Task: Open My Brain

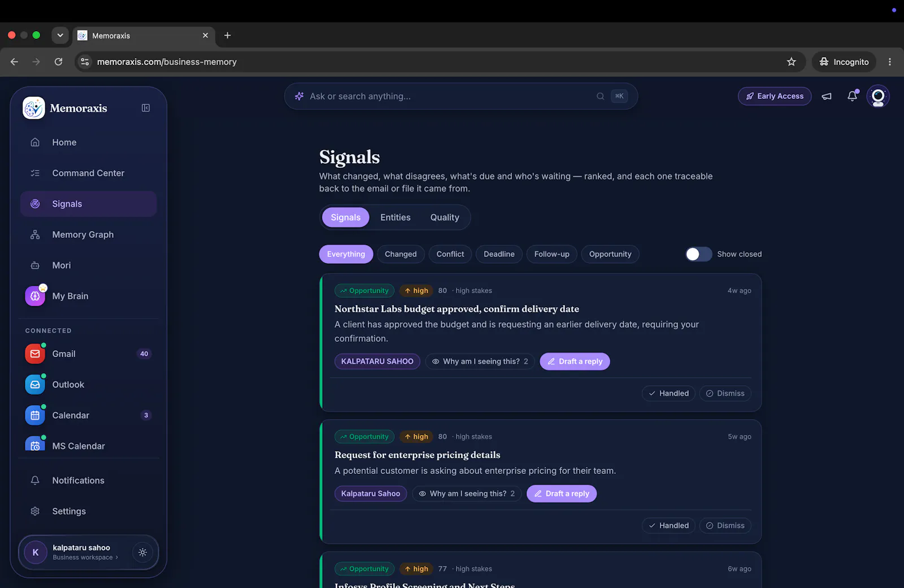Action: tap(89, 296)
